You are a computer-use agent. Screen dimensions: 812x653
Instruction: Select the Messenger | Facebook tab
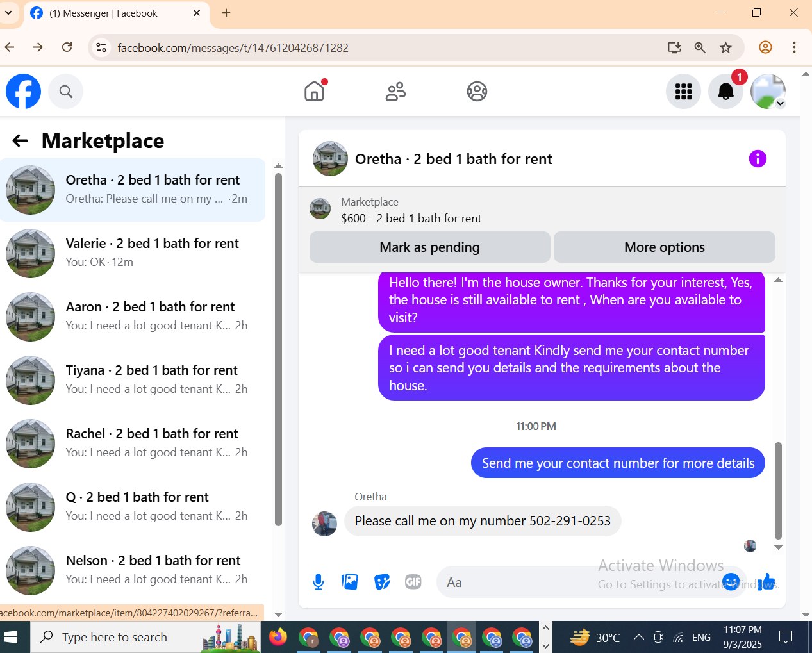point(117,13)
